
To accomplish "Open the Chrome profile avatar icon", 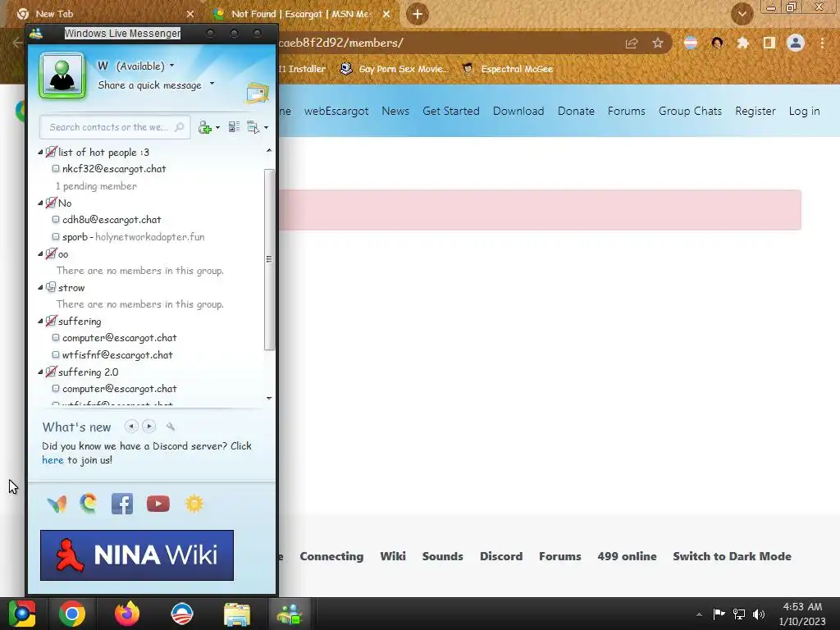I will coord(796,43).
